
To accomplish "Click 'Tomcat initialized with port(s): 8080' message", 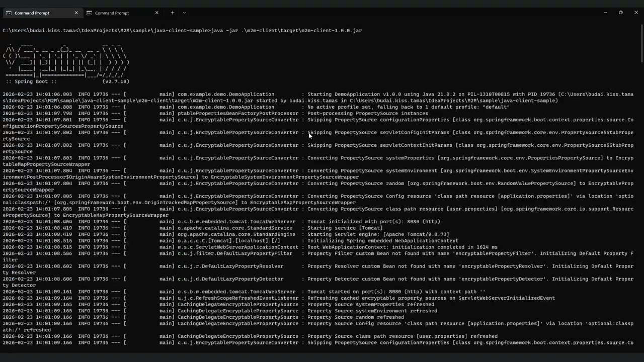I will pos(374,222).
